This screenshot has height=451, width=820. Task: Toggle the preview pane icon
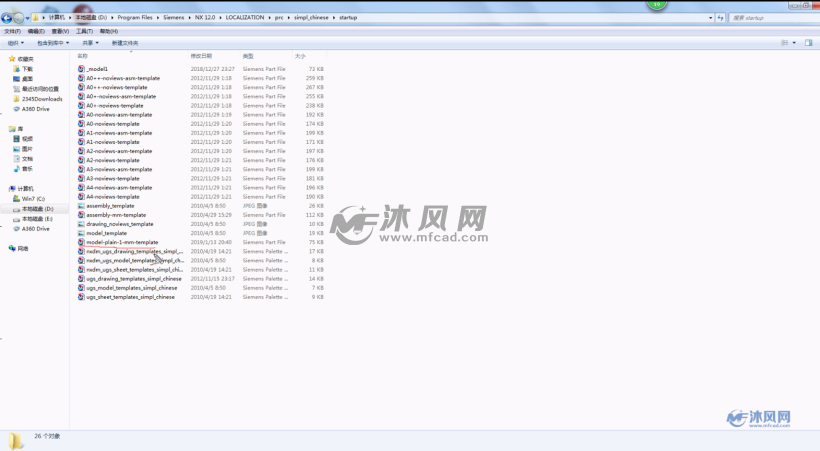pos(808,43)
